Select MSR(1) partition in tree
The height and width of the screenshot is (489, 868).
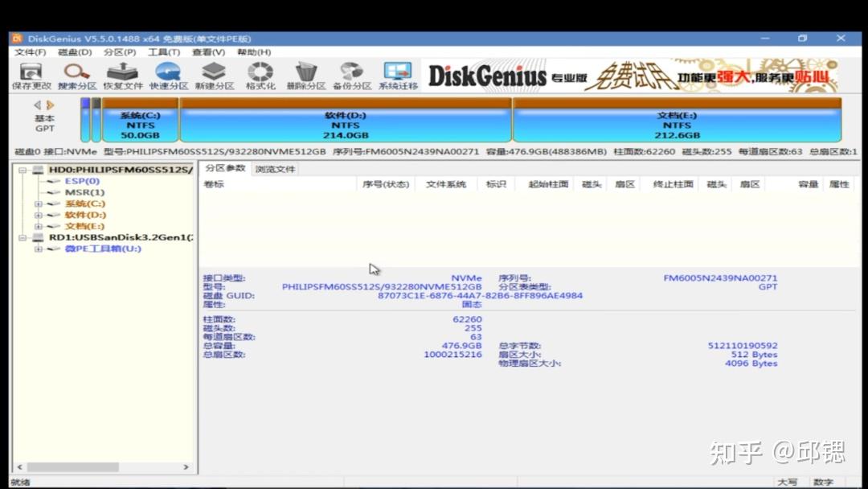pos(84,192)
